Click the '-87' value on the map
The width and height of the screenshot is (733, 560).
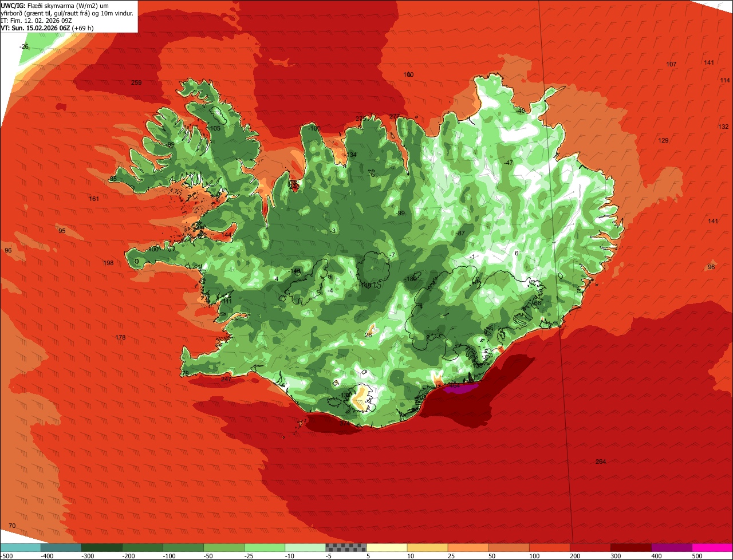point(460,233)
